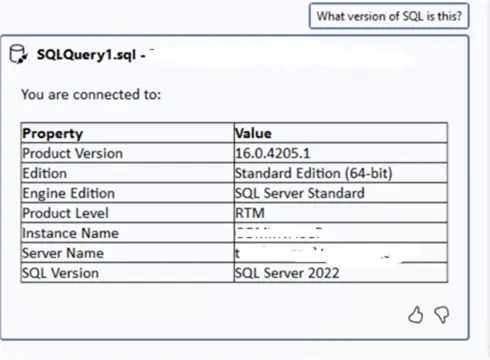
Task: Click the database query icon beside SQLQuery1.sql
Action: [x=18, y=54]
